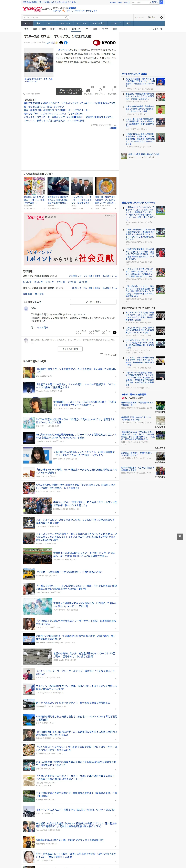Click the ウェブ検索 input field
The height and width of the screenshot is (868, 186).
tap(140, 2)
